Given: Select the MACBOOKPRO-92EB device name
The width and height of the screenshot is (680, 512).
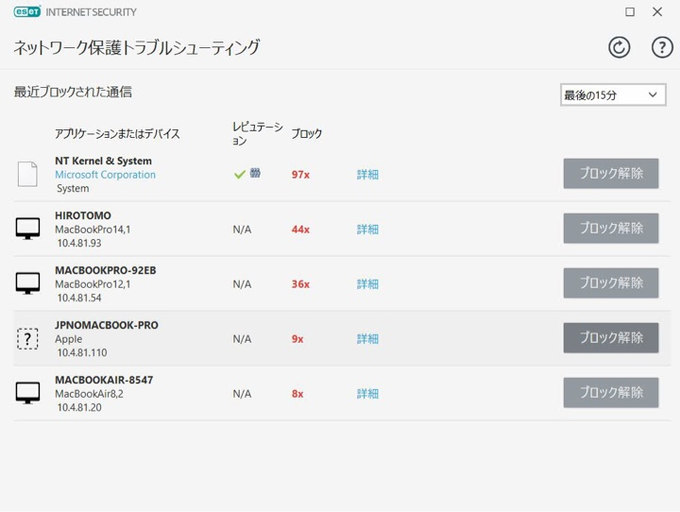Looking at the screenshot, I should (x=105, y=270).
